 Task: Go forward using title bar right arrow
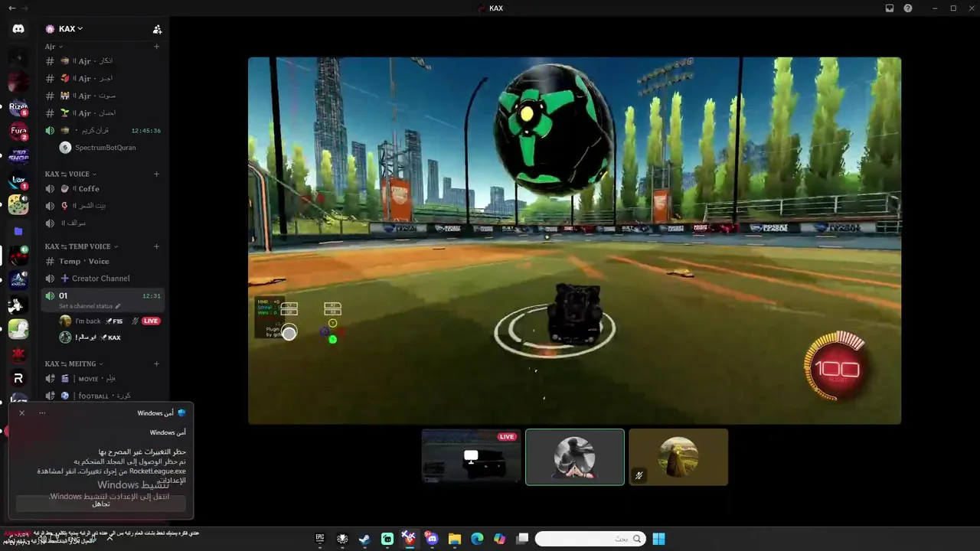pyautogui.click(x=25, y=8)
